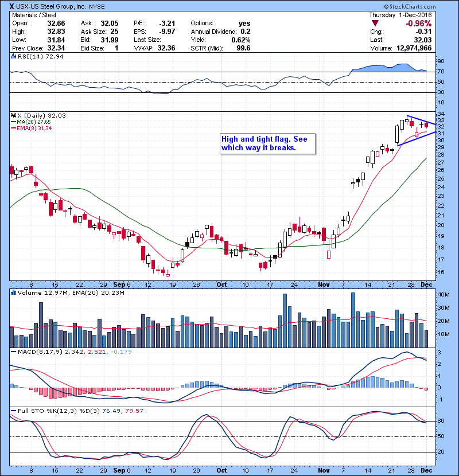
Task: Click the candlestick icon beside X (Daily)
Action: click(13, 115)
